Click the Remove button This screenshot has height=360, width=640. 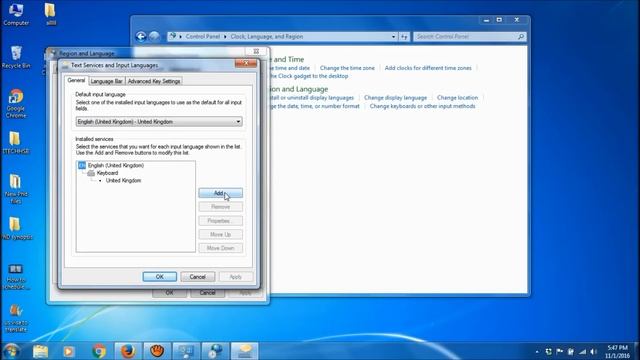click(x=220, y=207)
